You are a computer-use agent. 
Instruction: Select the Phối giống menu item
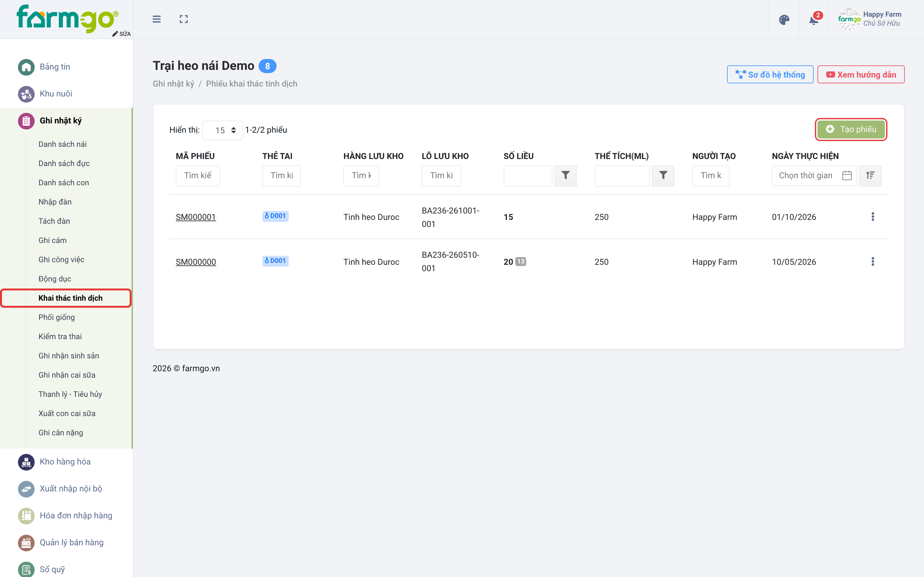click(56, 317)
